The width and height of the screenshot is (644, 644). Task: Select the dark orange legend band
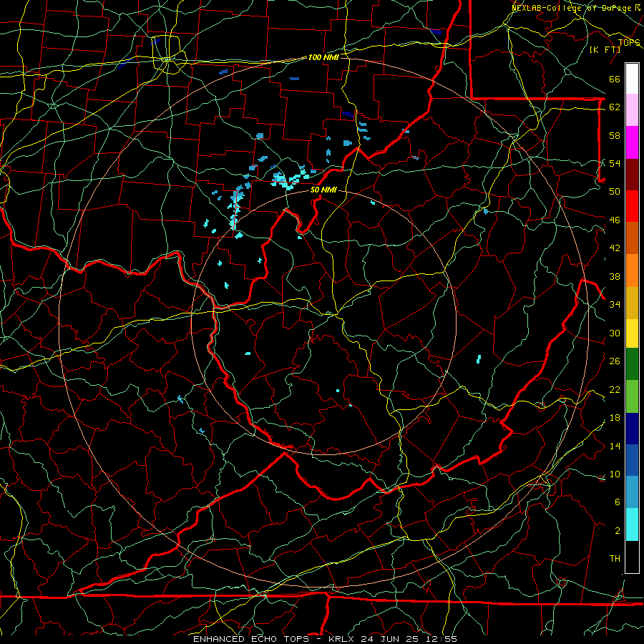(632, 238)
